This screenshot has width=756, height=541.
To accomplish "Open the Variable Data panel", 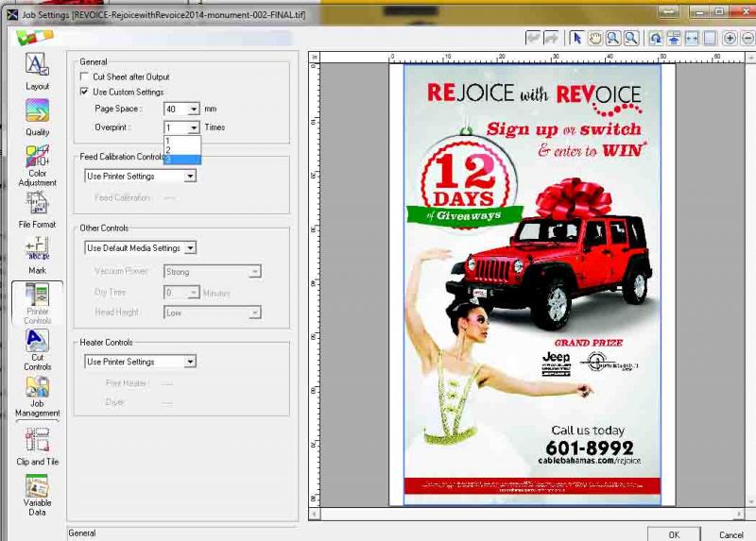I will tap(37, 496).
